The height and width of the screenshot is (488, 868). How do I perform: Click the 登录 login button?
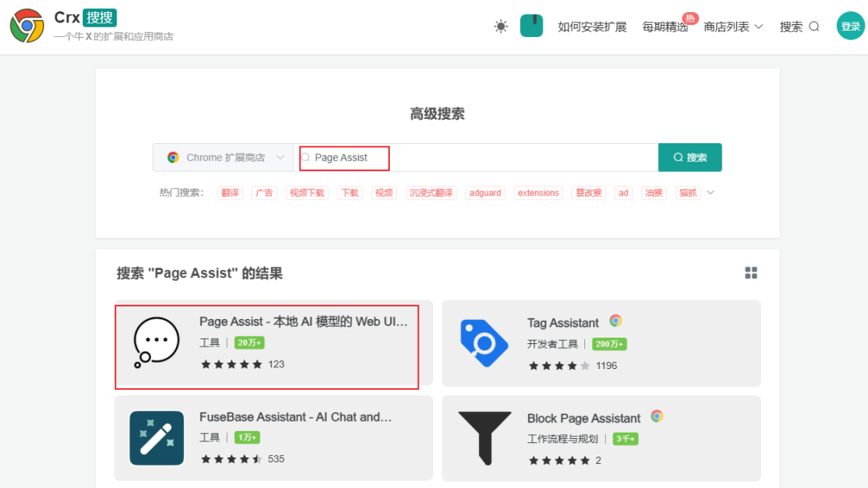(x=850, y=26)
